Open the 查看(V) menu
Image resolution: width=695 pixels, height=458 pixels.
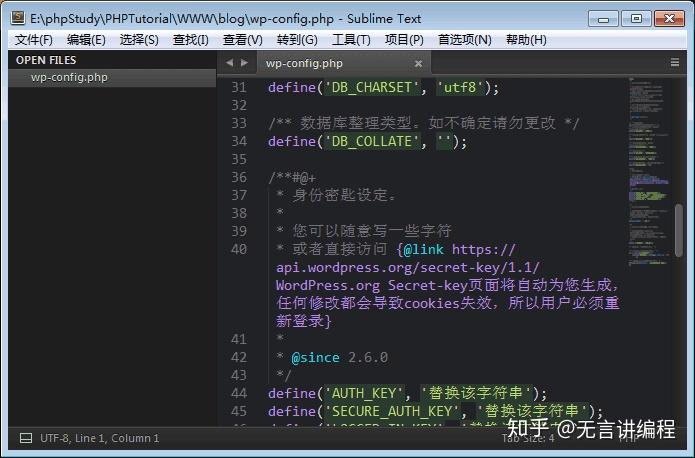click(242, 40)
